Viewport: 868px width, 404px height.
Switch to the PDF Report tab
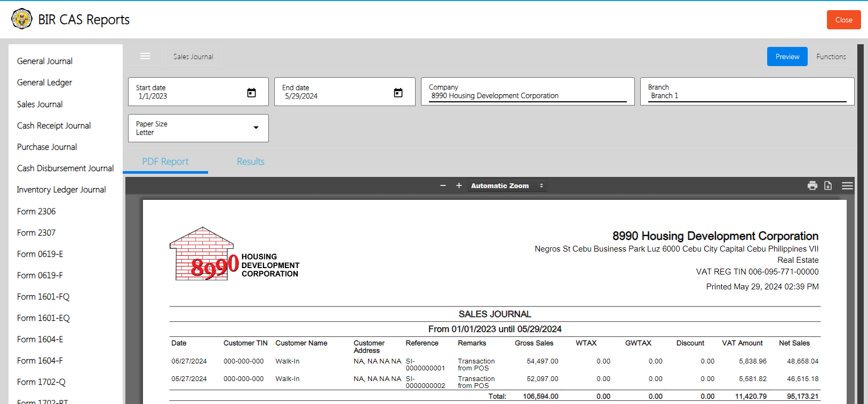point(165,161)
